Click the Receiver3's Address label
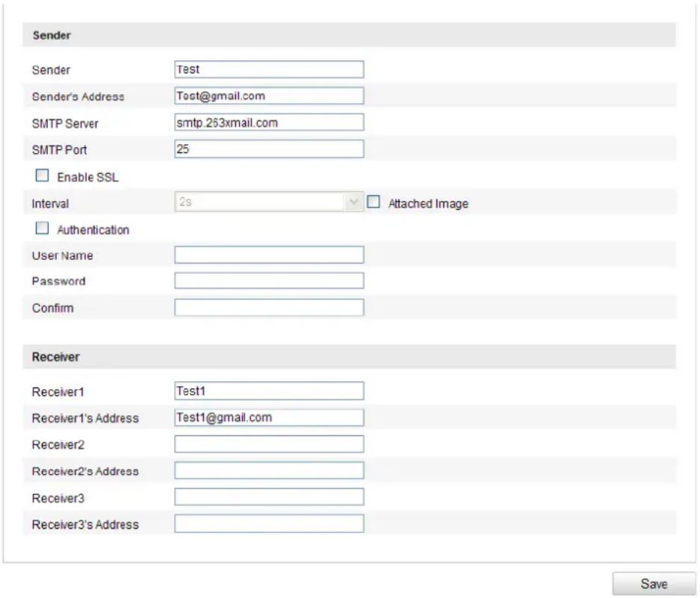The width and height of the screenshot is (700, 598). coord(85,524)
